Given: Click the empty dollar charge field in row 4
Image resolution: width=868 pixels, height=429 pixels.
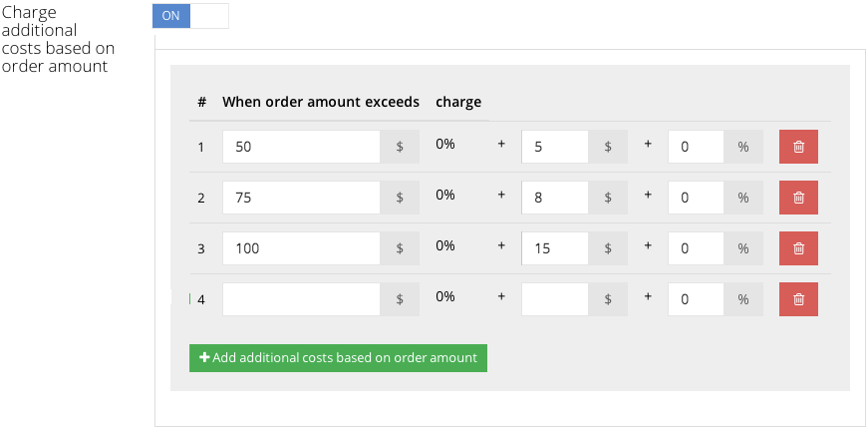Looking at the screenshot, I should click(555, 299).
